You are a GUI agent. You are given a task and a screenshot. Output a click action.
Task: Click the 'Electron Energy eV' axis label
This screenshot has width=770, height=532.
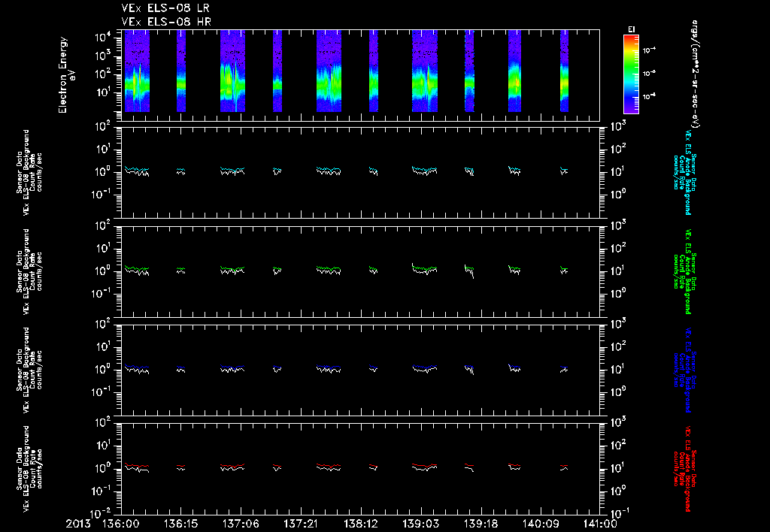(66, 75)
